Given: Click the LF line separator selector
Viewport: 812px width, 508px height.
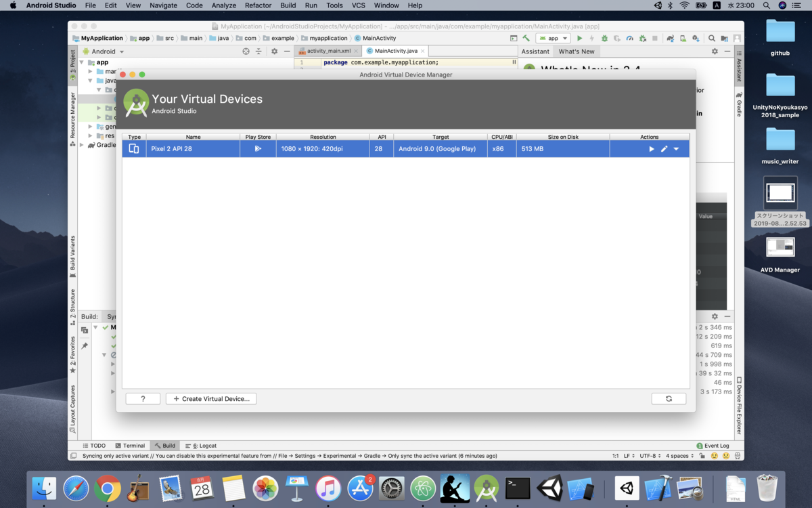Looking at the screenshot, I should (x=629, y=456).
